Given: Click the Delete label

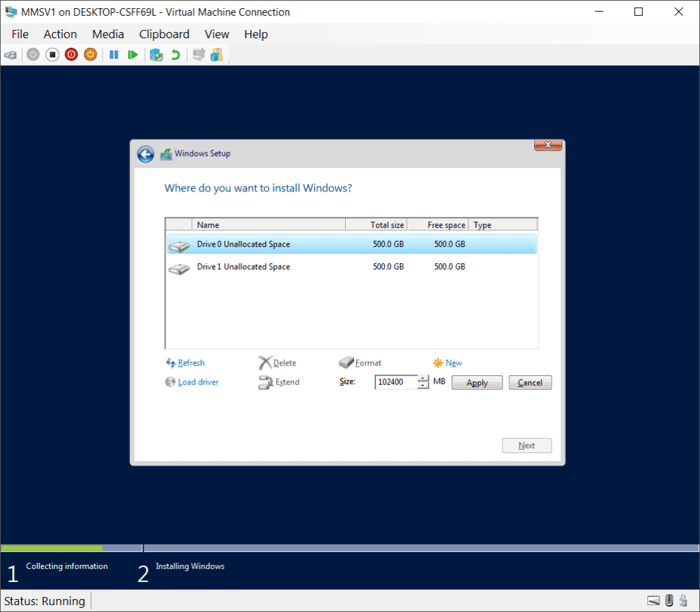Looking at the screenshot, I should [x=285, y=362].
